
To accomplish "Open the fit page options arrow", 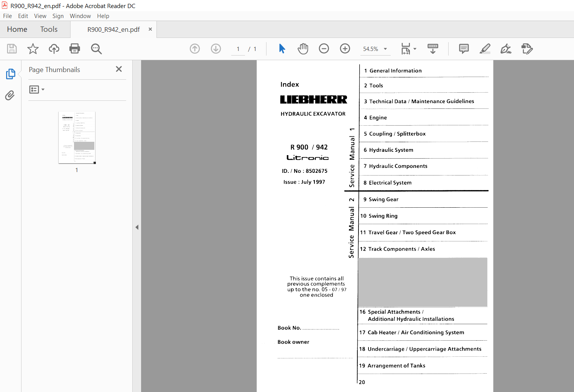I will pos(415,49).
